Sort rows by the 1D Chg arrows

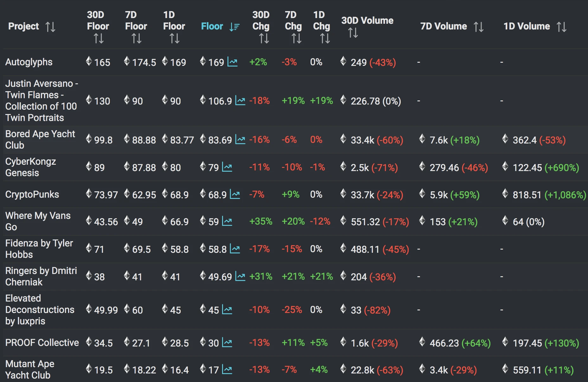pos(325,39)
